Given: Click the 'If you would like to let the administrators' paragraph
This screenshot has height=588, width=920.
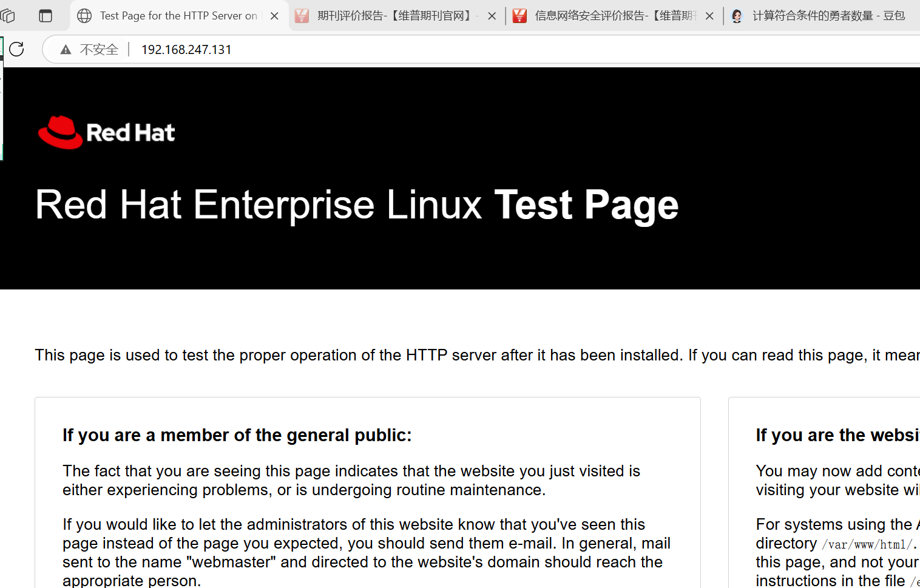Looking at the screenshot, I should [367, 552].
